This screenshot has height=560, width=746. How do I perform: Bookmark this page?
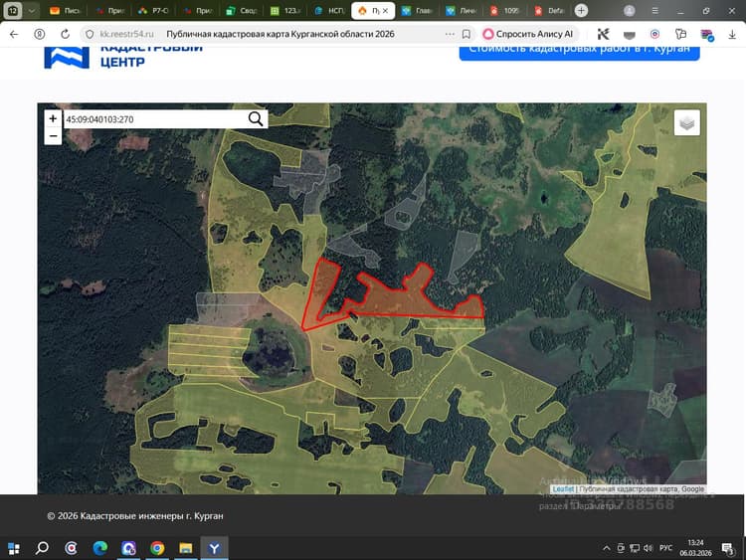(x=466, y=34)
